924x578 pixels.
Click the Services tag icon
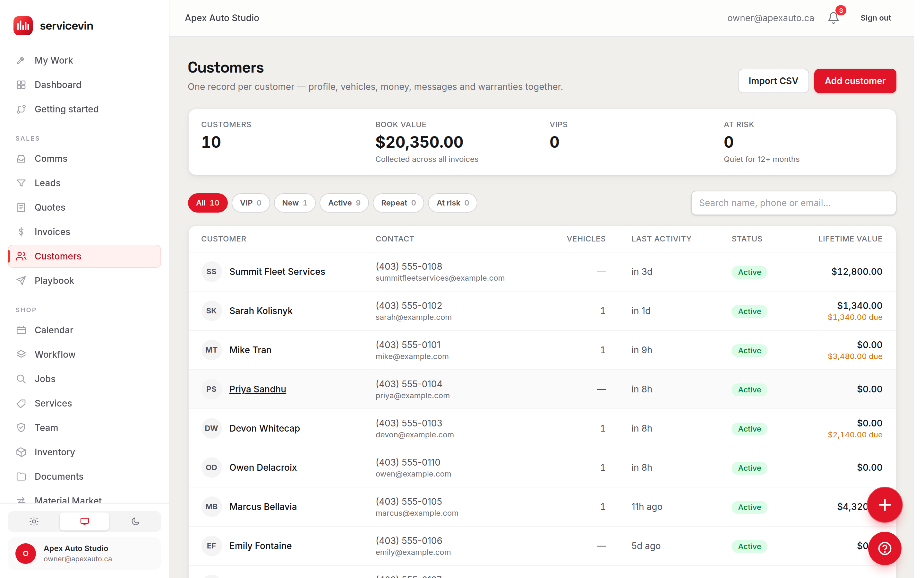coord(21,403)
